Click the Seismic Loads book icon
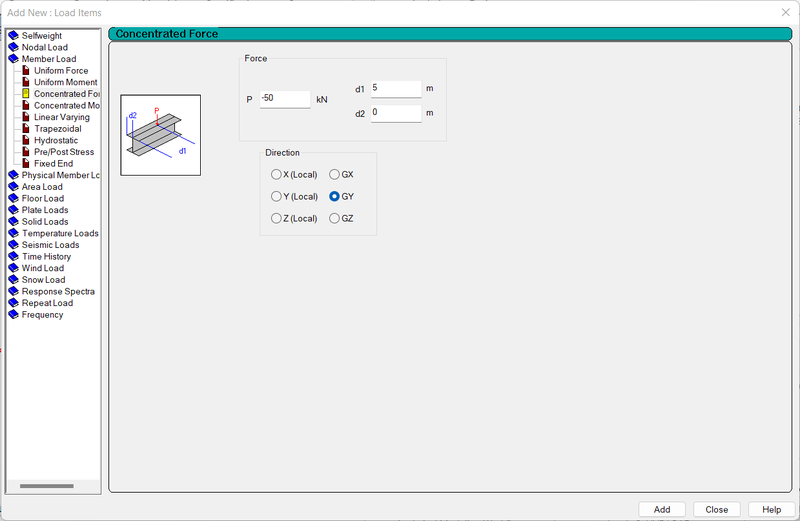 (14, 245)
